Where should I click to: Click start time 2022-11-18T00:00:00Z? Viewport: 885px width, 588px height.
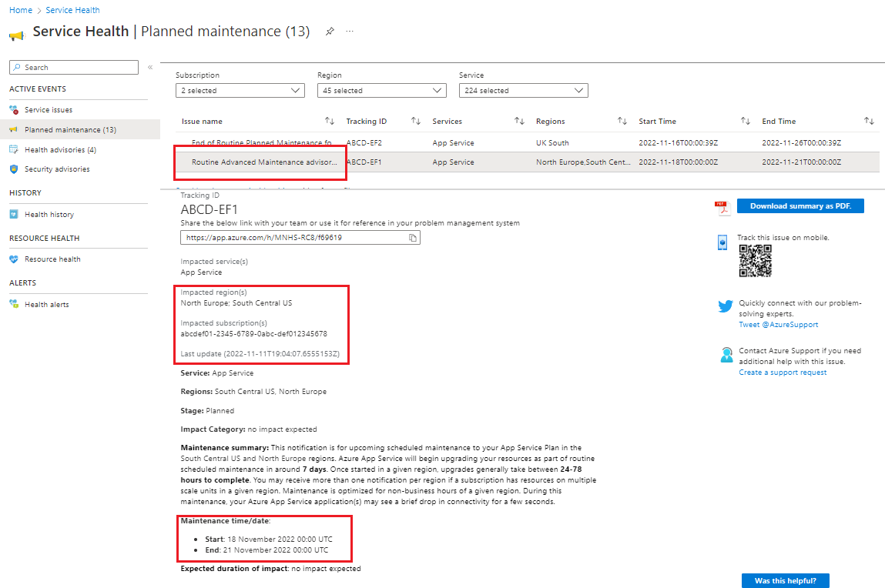(679, 162)
